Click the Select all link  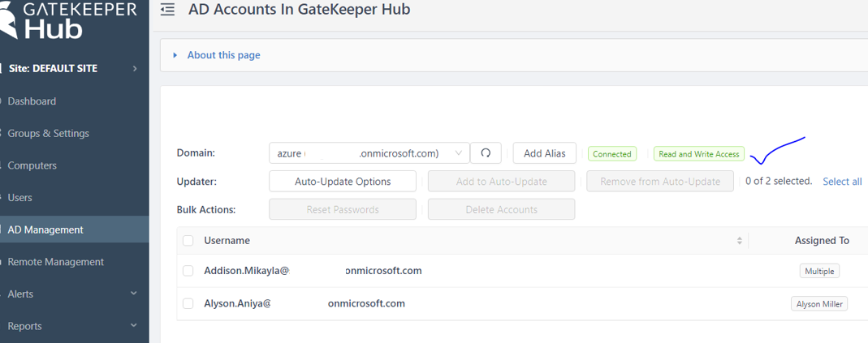842,182
